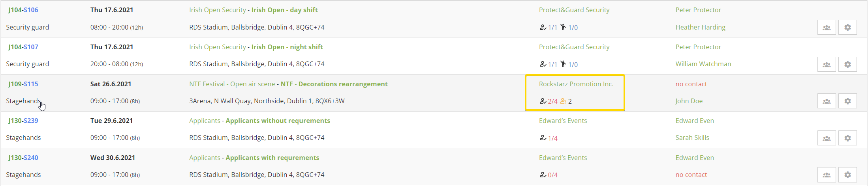Open staff group icon for shift J104-S106
The image size is (868, 186).
(826, 28)
